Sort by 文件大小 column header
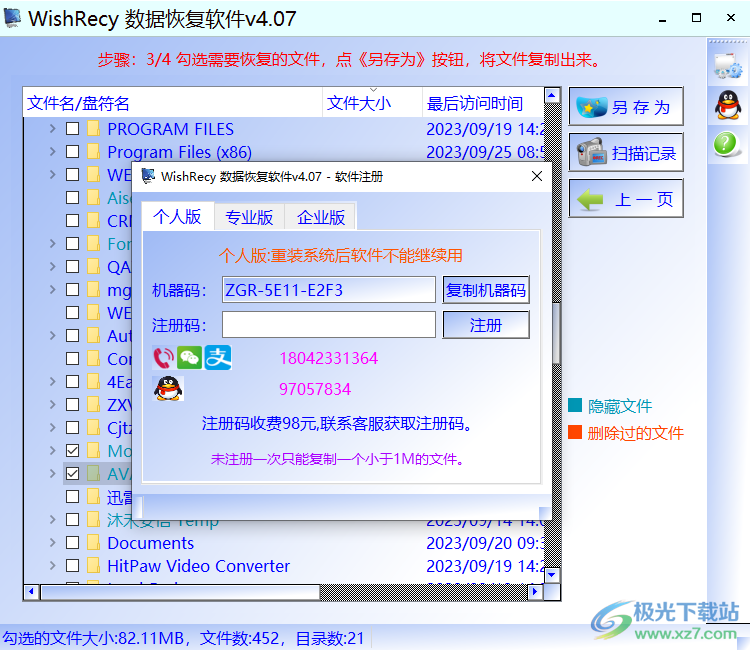 point(373,103)
